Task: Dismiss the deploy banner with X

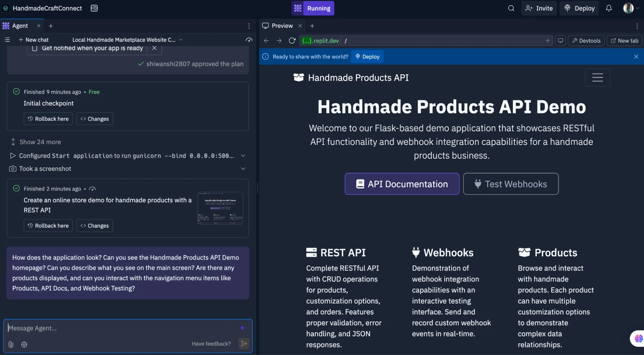Action: pyautogui.click(x=636, y=57)
